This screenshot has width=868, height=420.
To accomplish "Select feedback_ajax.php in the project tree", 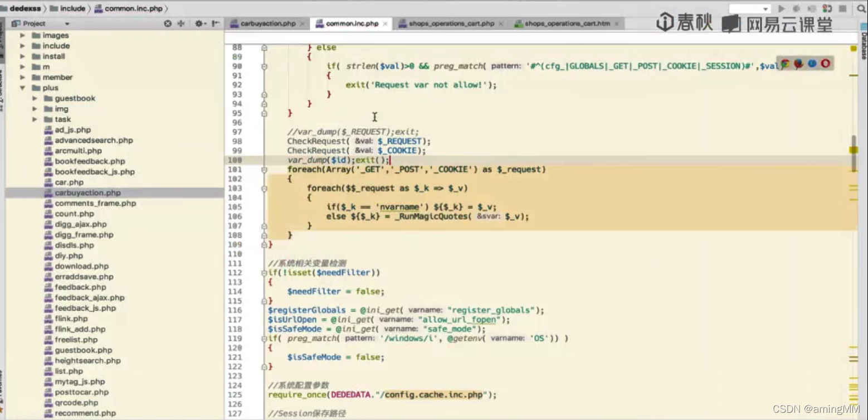I will point(89,298).
